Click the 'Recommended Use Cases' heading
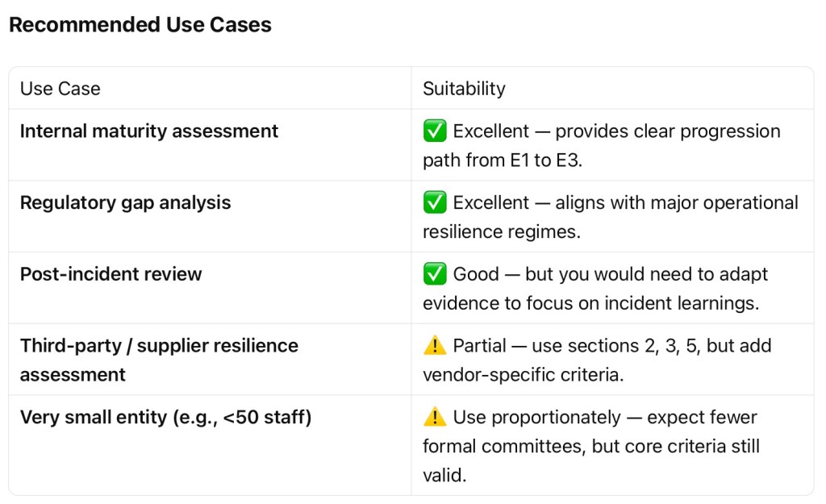This screenshot has height=504, width=826. click(x=140, y=25)
